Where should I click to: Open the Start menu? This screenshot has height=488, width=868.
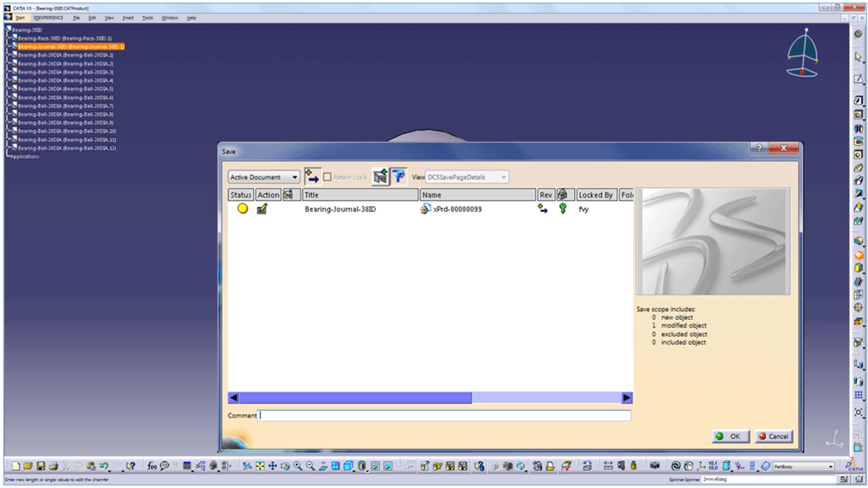[x=20, y=18]
